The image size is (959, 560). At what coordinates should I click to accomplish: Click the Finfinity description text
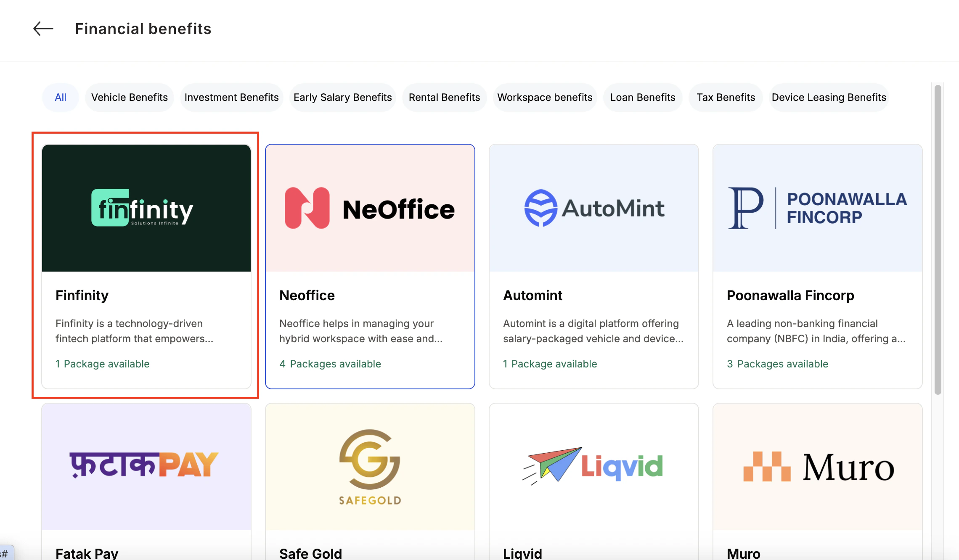pyautogui.click(x=135, y=331)
